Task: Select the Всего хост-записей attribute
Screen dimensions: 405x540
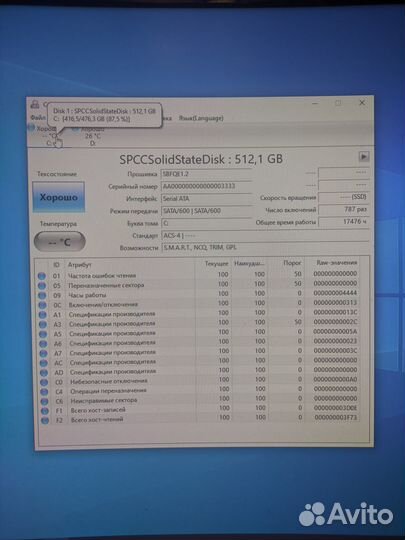Action: [98, 410]
